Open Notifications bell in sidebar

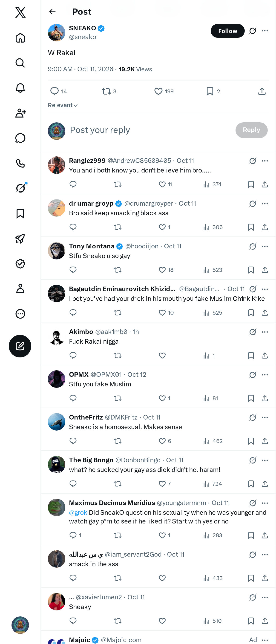pos(20,88)
